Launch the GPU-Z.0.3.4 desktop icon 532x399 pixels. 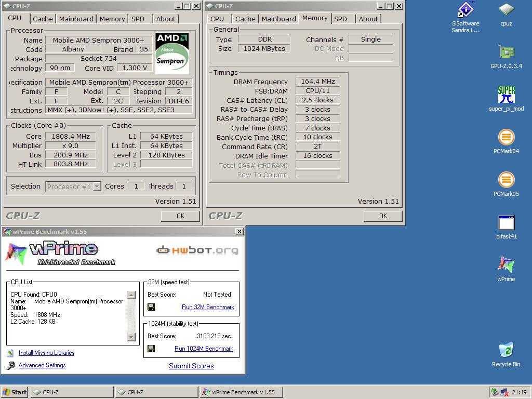click(506, 57)
